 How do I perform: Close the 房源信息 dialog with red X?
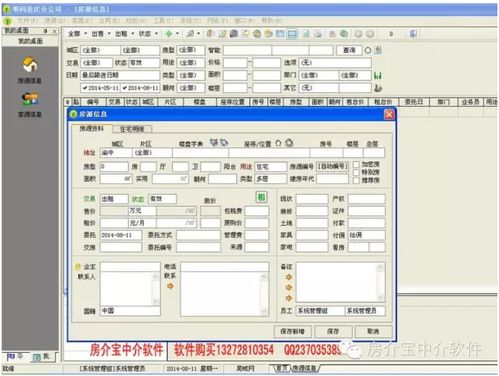pyautogui.click(x=389, y=114)
